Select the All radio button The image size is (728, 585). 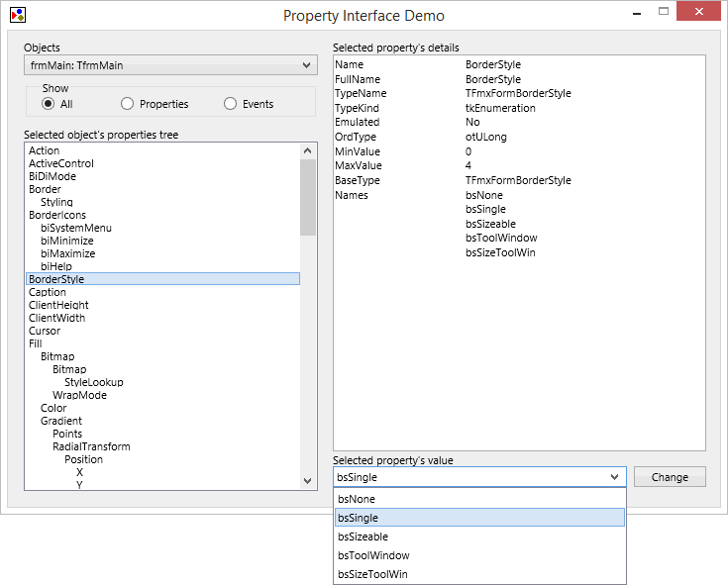[x=48, y=104]
